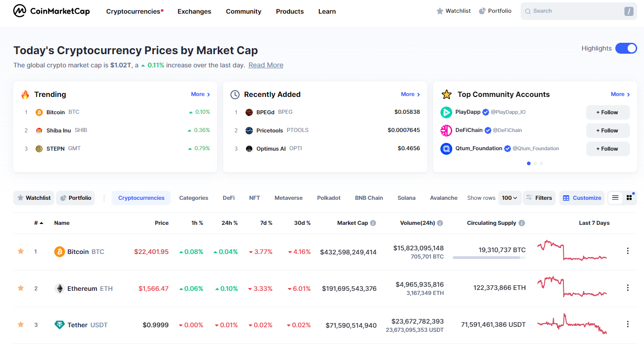Viewport: 644px width, 345px height.
Task: Expand More in the Trending card
Action: pyautogui.click(x=200, y=94)
